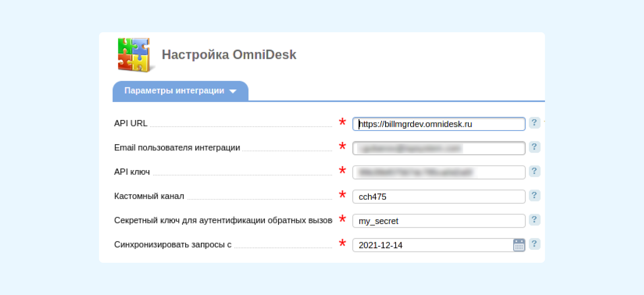Click the Секретный ключ для аутентификации label
Screen dimensions: 644x295
[223, 220]
